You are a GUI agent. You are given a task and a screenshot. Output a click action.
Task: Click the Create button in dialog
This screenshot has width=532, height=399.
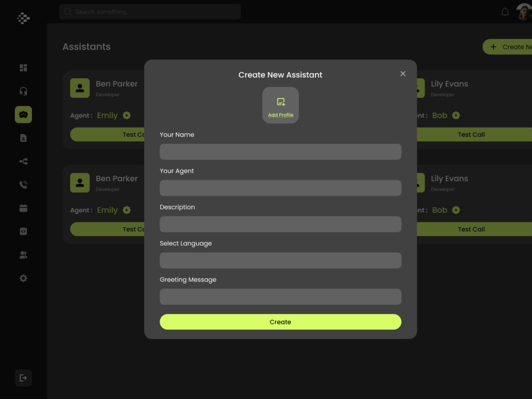[x=280, y=322]
